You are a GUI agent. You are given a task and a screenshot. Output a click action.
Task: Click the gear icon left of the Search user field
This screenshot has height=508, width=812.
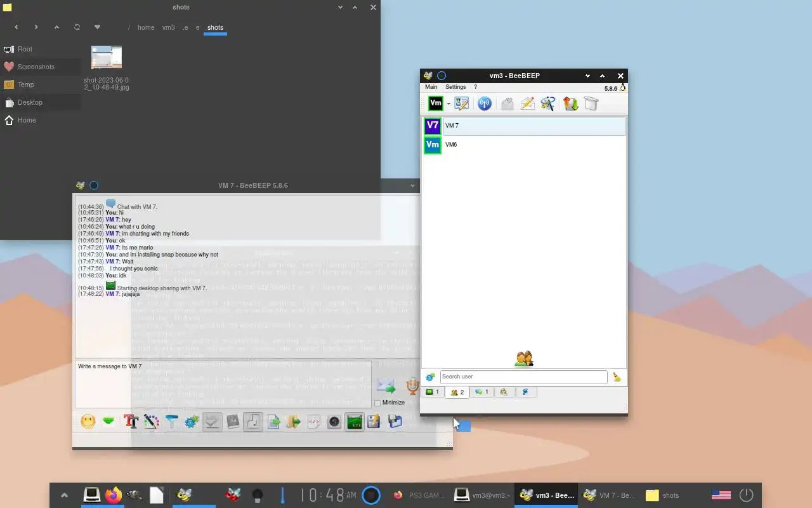[x=430, y=377]
